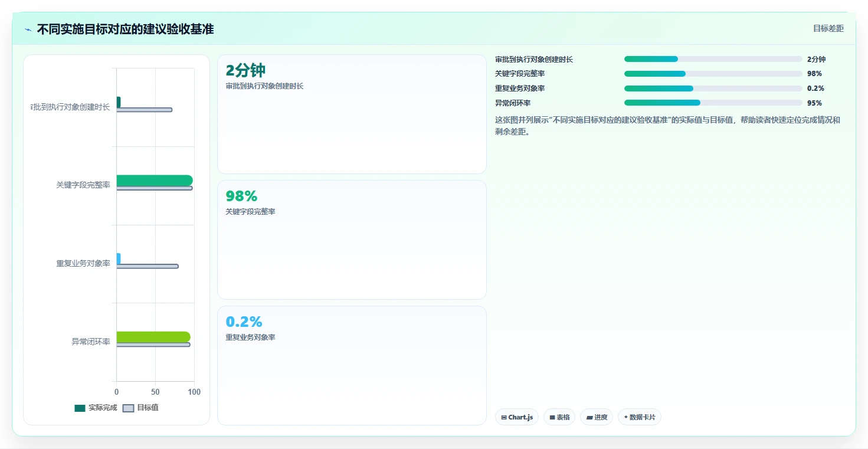868x449 pixels.
Task: Click the 审批到执行对象创建时长 progress bar
Action: [x=713, y=59]
